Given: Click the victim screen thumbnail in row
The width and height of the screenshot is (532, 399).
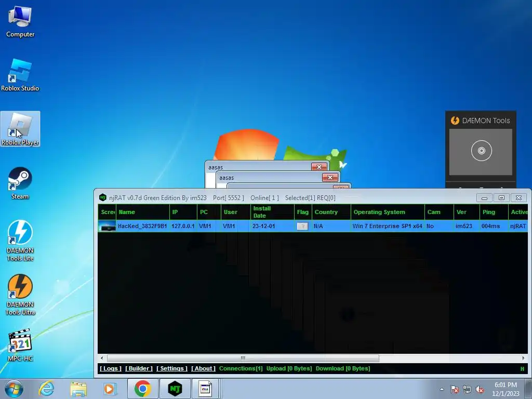Looking at the screenshot, I should (x=107, y=226).
